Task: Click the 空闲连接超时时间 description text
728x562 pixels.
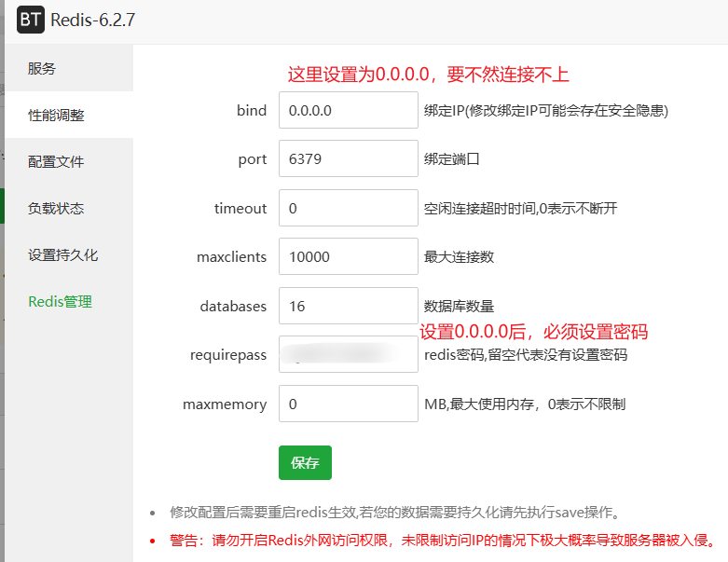Action: pos(520,209)
